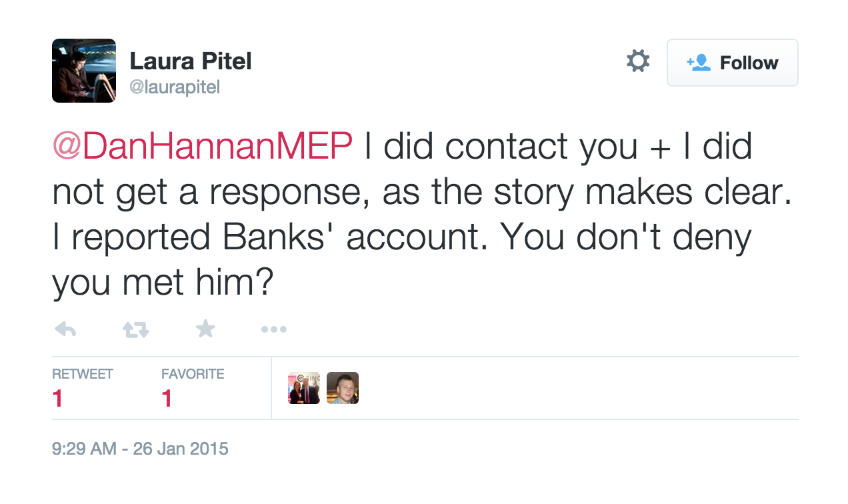View the second user avatar in the engagement row
Image resolution: width=848 pixels, height=504 pixels.
[x=343, y=388]
